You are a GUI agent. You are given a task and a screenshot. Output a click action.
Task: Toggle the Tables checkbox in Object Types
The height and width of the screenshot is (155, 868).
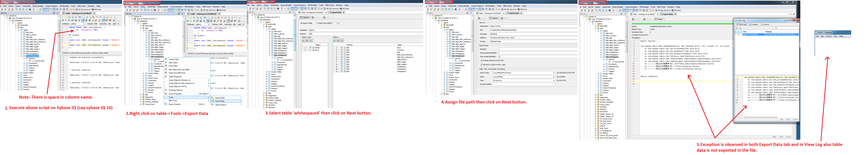pos(313,48)
